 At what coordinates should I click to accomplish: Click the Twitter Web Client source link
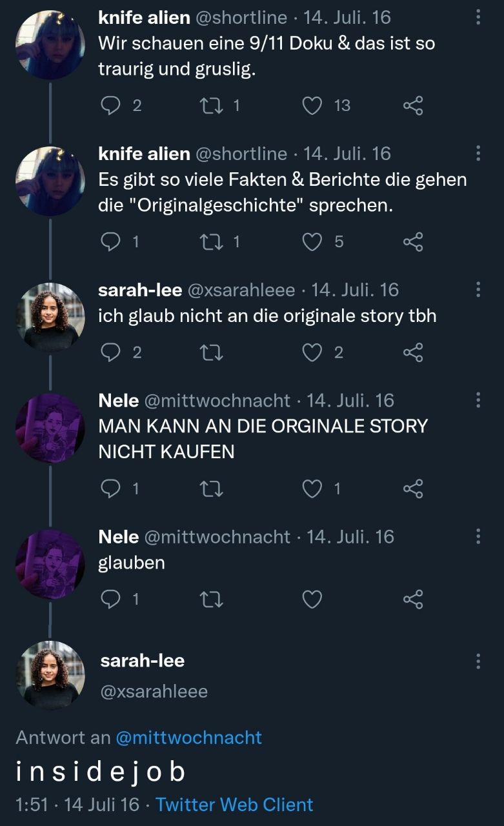coord(234,805)
